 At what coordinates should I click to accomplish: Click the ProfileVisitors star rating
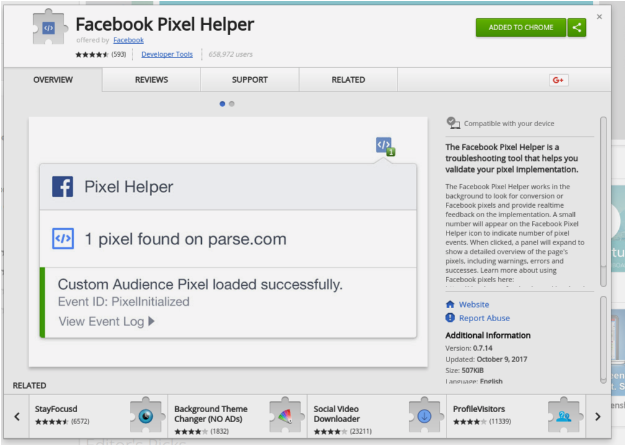point(470,422)
